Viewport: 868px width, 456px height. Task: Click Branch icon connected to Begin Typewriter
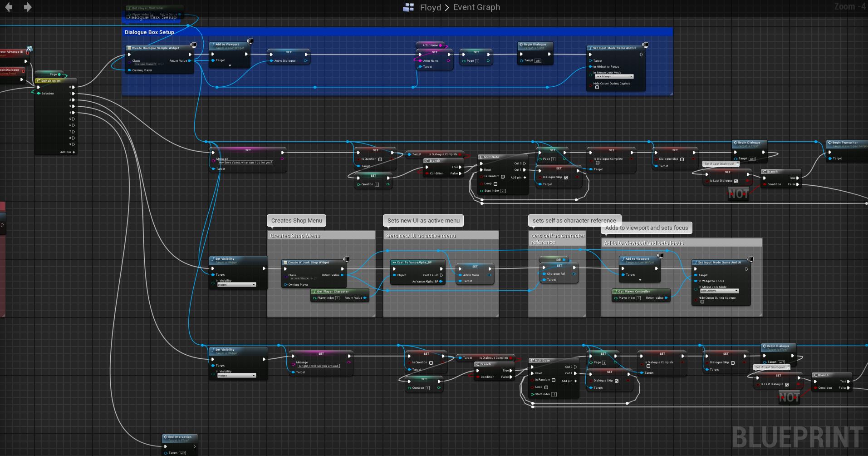click(x=765, y=172)
